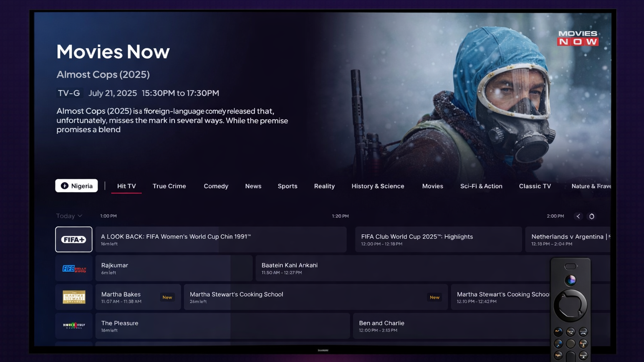Select the FIFA+ channel logo
Image resolution: width=644 pixels, height=362 pixels.
[x=74, y=239]
